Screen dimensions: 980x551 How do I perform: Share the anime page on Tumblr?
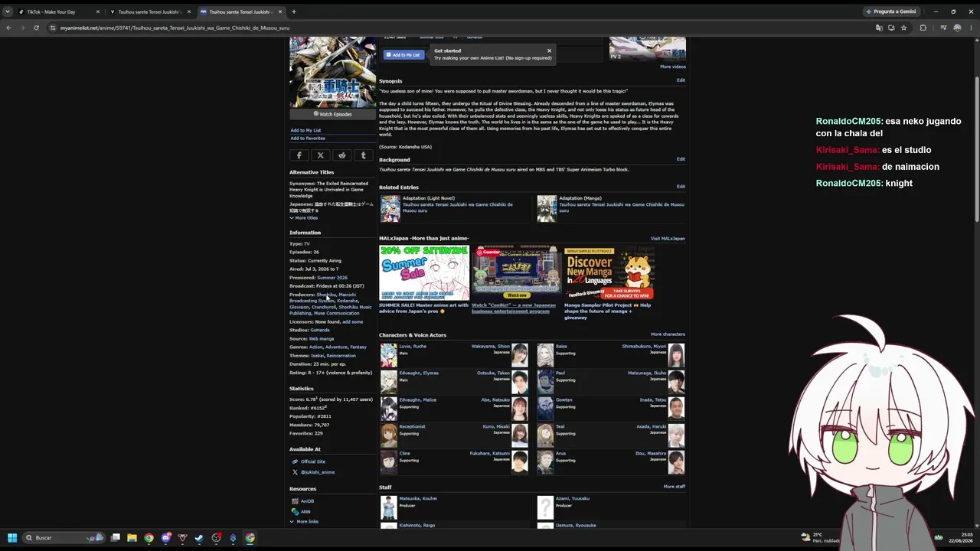pos(364,155)
